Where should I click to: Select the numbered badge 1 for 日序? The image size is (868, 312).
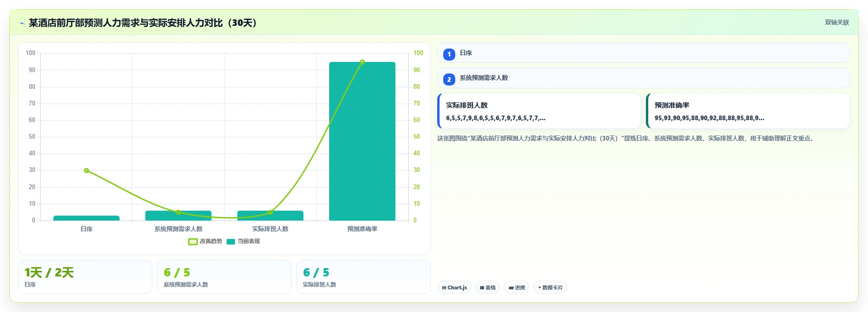point(449,54)
